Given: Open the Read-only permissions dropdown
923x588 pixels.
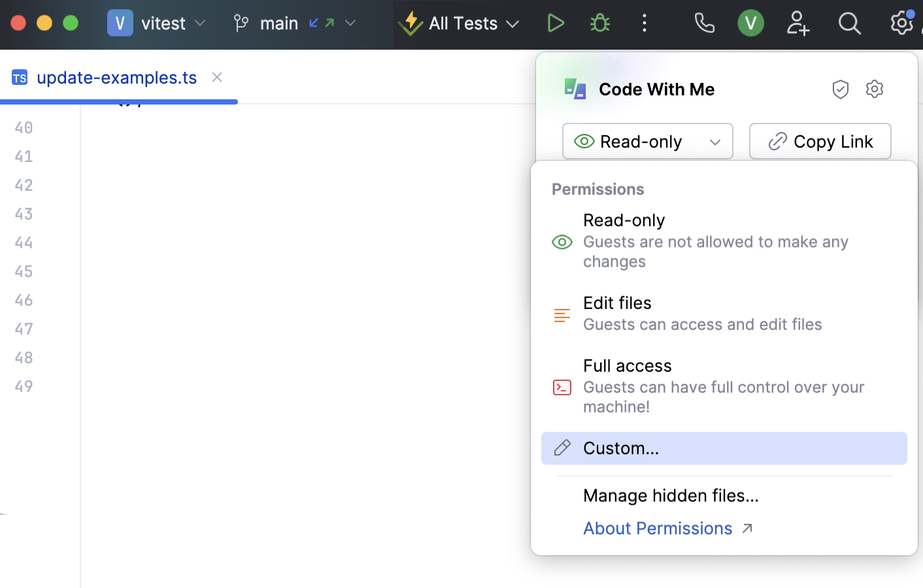Looking at the screenshot, I should point(647,141).
